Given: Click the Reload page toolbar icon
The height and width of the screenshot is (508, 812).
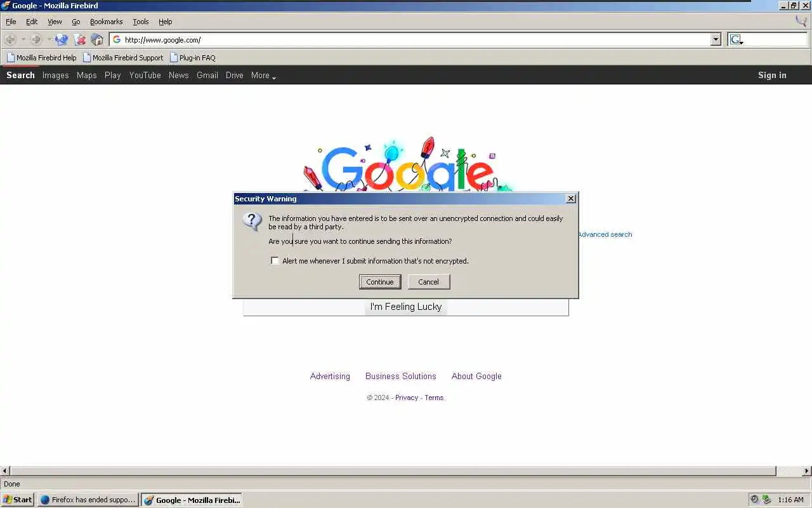Looking at the screenshot, I should (62, 39).
